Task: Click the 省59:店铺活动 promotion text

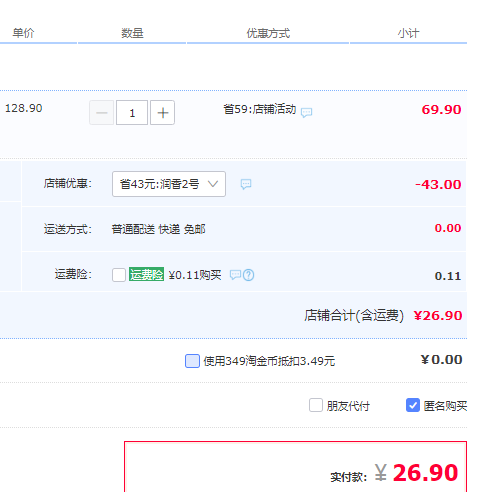Action: 260,109
